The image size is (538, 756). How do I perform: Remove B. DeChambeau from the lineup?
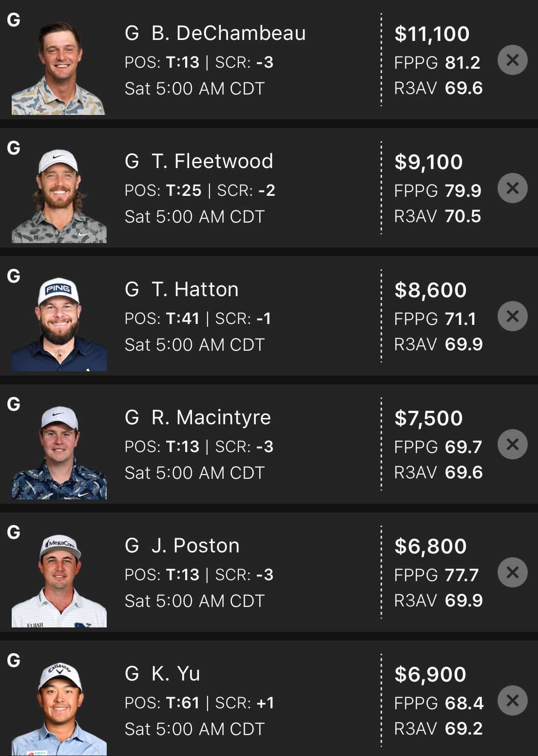pos(512,60)
